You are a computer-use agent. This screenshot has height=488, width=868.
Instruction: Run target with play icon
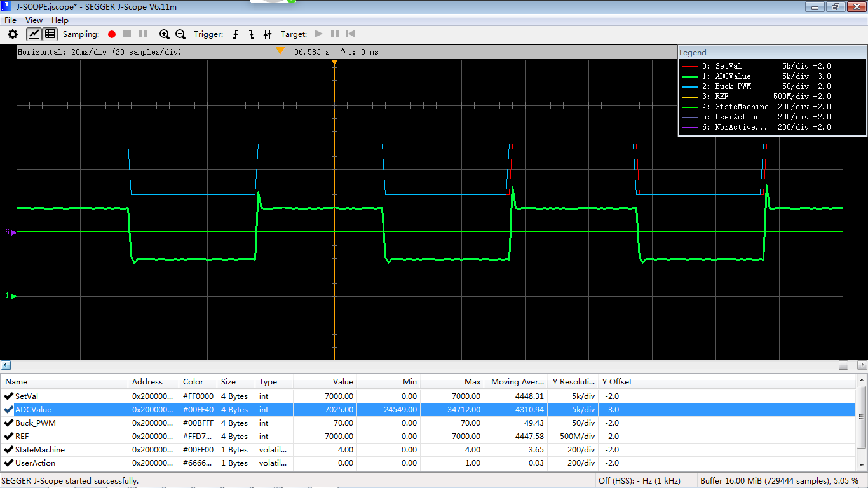pyautogui.click(x=319, y=34)
